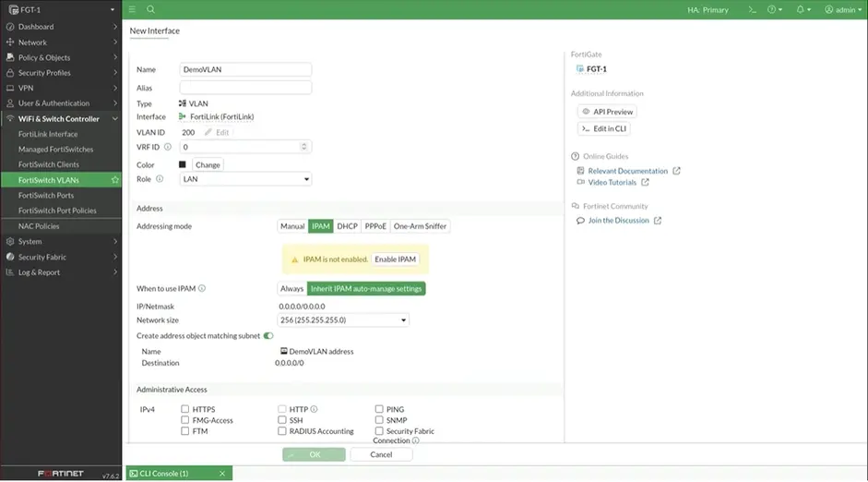The height and width of the screenshot is (482, 868).
Task: Click the Role info icon
Action: (160, 179)
